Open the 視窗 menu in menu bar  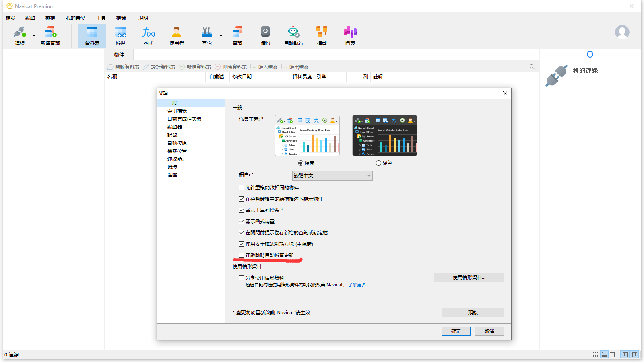coord(121,18)
